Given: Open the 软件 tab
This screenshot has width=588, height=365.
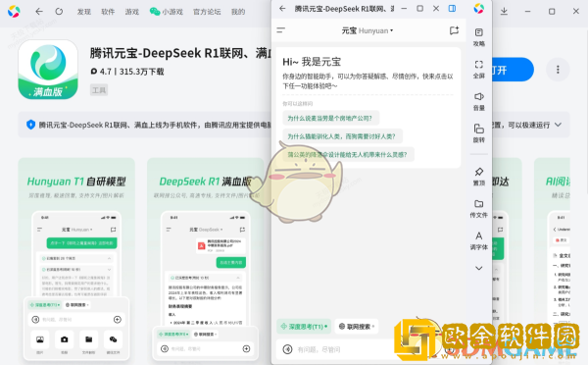Looking at the screenshot, I should tap(108, 12).
